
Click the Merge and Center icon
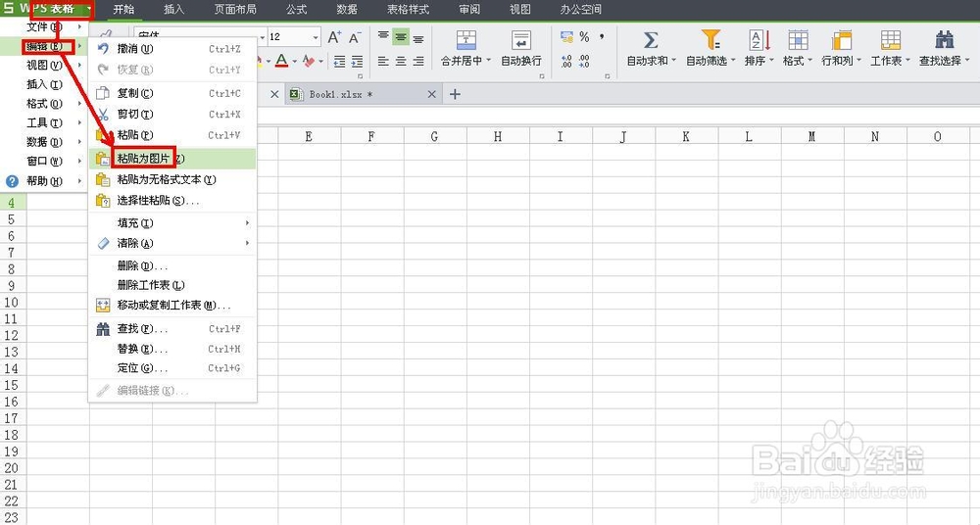[465, 40]
